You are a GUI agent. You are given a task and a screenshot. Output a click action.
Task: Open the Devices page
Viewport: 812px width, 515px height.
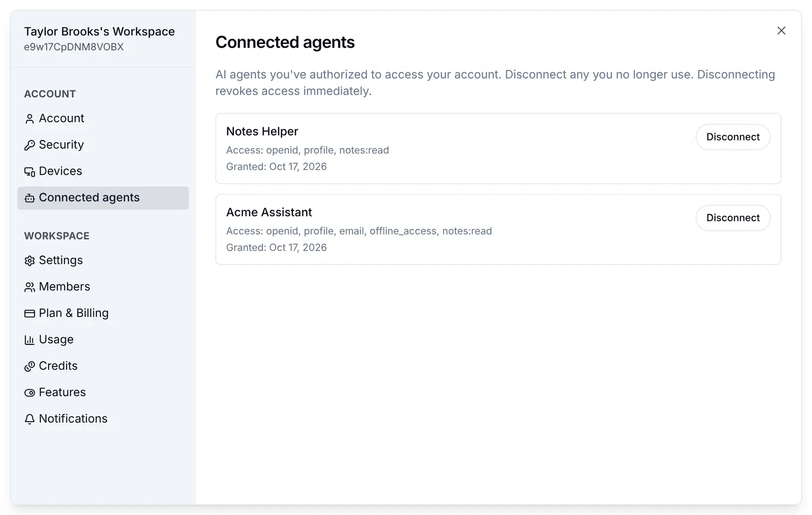103,171
